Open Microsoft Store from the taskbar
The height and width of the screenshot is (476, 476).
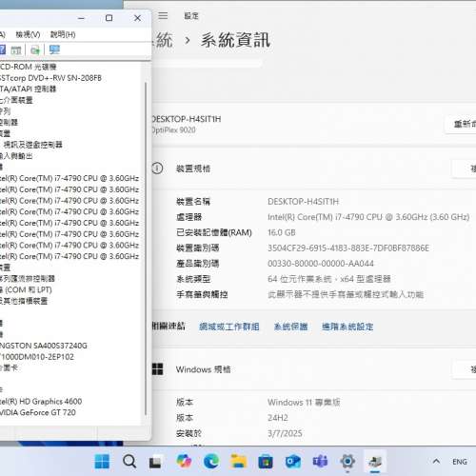[x=266, y=462]
